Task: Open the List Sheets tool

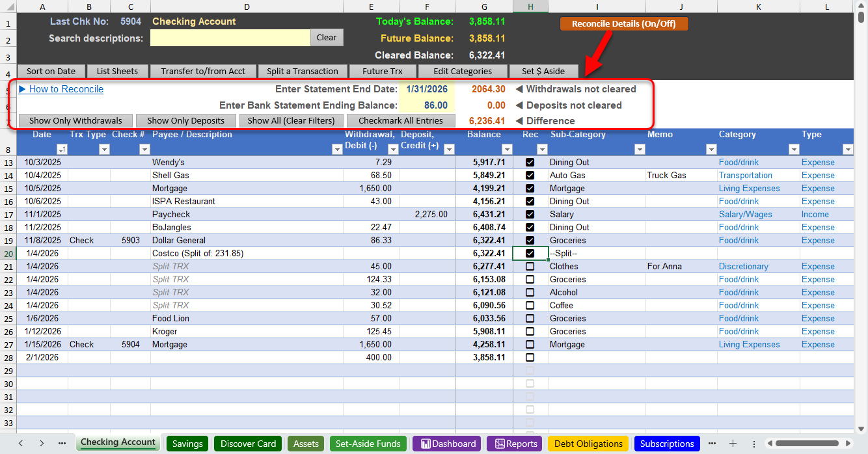Action: pyautogui.click(x=118, y=71)
